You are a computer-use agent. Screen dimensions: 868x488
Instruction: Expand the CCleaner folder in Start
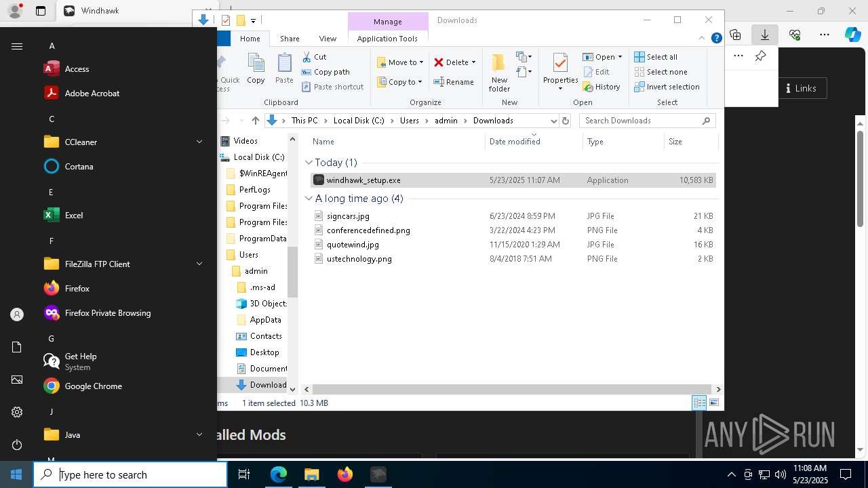coord(199,142)
